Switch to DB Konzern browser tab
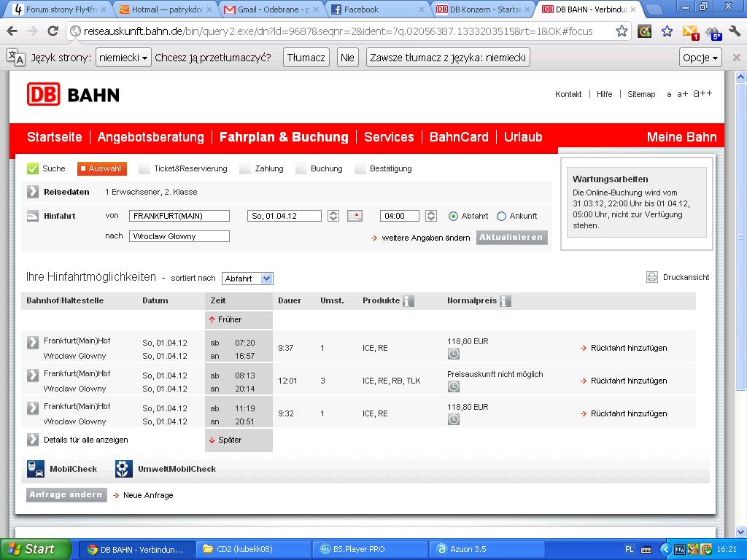The height and width of the screenshot is (560, 747). tap(482, 9)
